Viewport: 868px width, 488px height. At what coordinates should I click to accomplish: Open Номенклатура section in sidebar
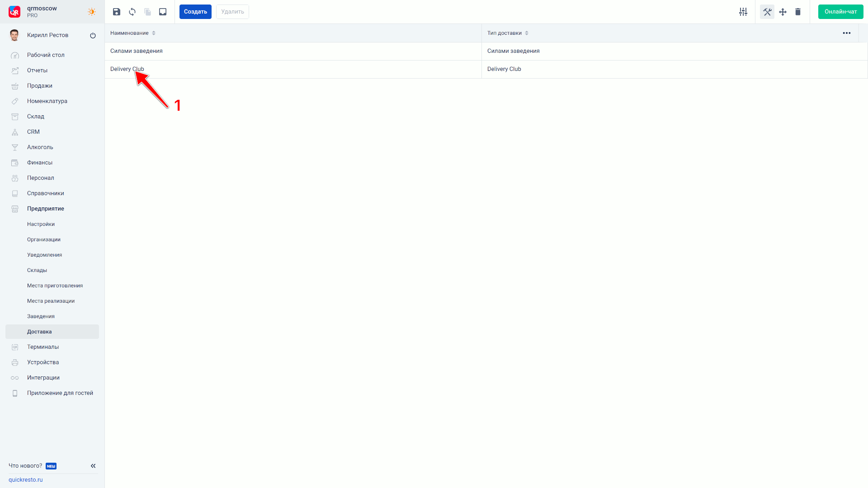click(x=47, y=101)
